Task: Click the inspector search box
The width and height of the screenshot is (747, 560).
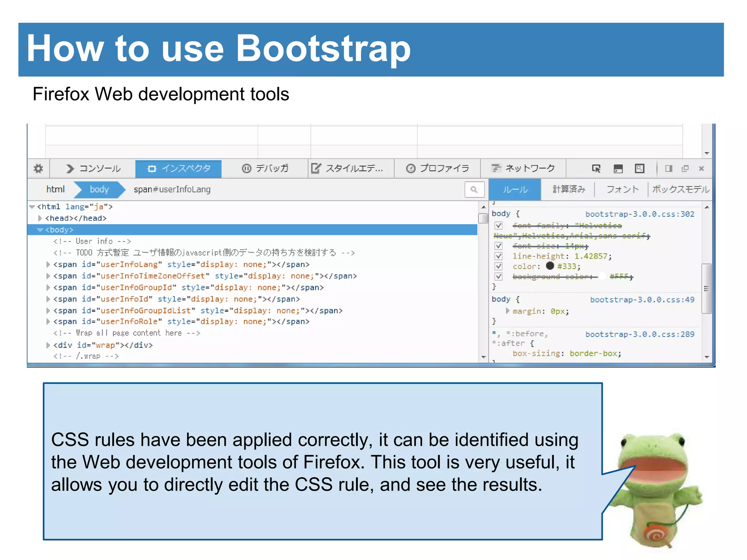Action: pos(474,189)
